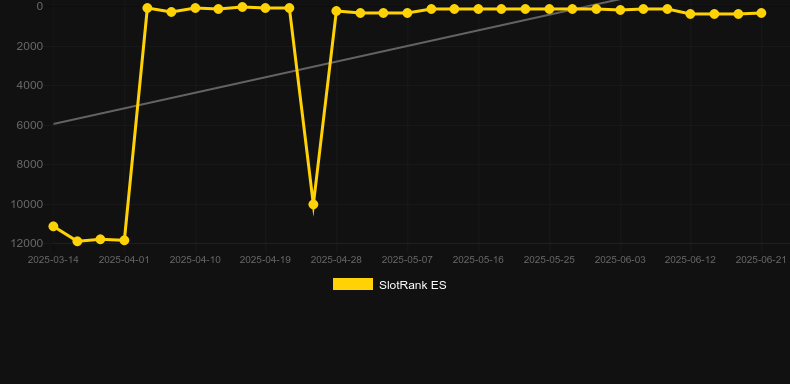Click the 2000 y-axis label
This screenshot has height=384, width=790.
[30, 46]
